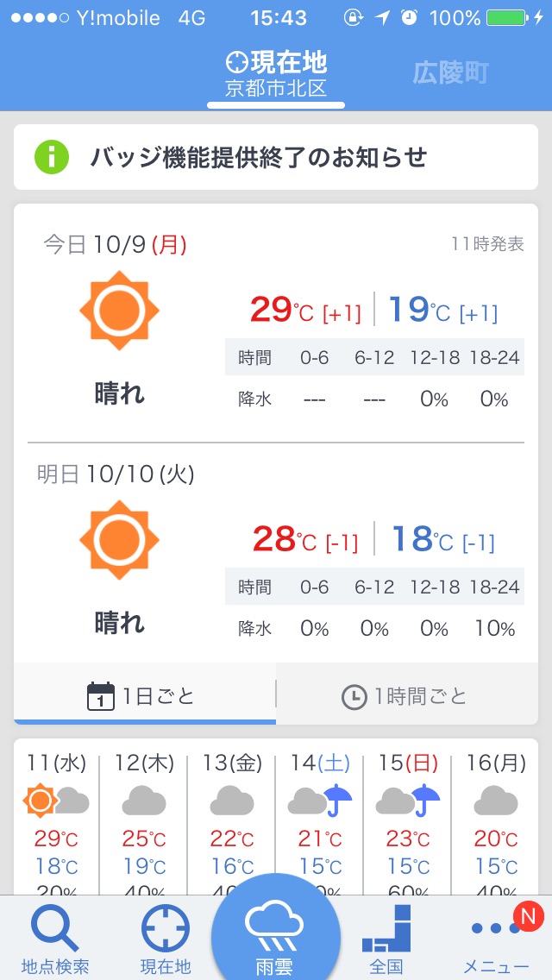The image size is (552, 980).
Task: Open the メニュー three-dots icon
Action: 496,928
